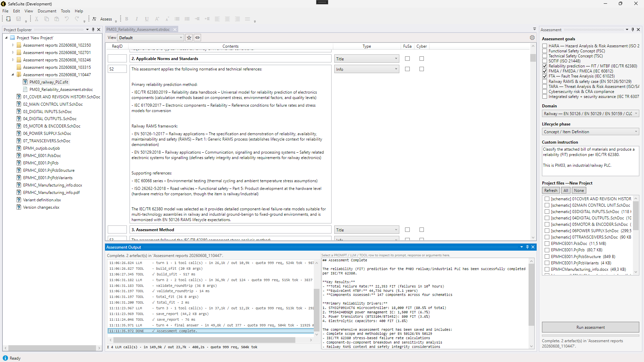Open the Document menu
Viewport: 644px width, 362px height.
coord(47,11)
